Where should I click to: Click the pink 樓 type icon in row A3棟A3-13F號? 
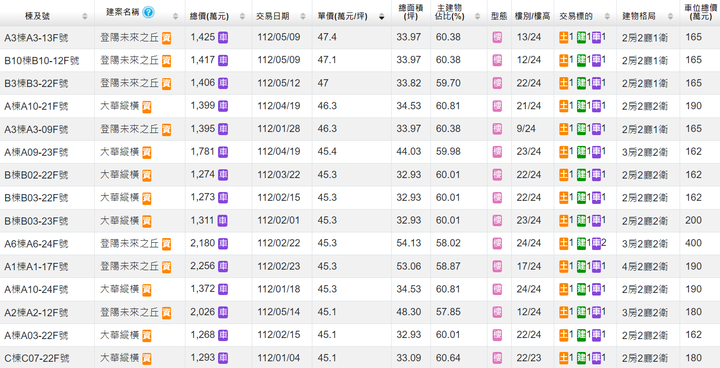497,37
